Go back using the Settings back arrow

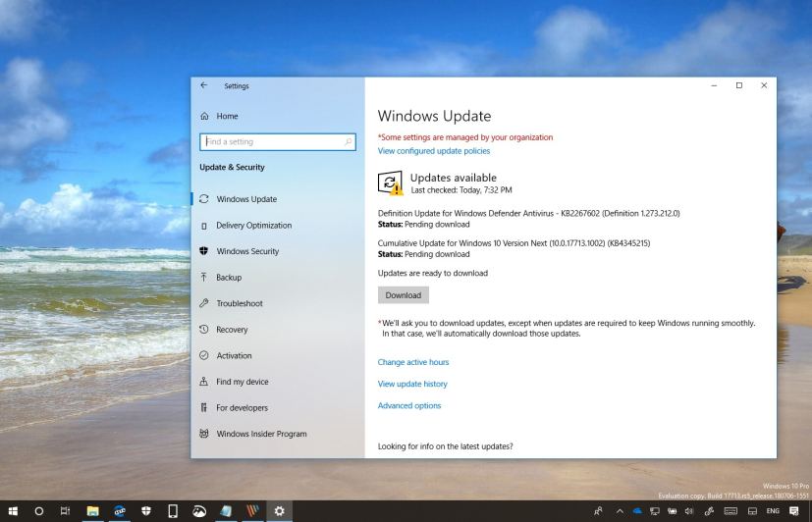204,85
